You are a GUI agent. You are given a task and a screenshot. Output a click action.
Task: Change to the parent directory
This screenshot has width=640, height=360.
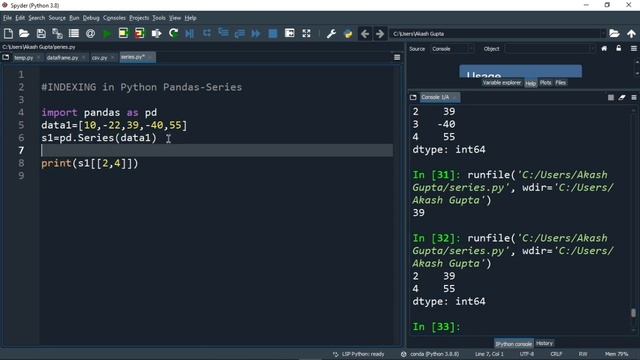[x=631, y=33]
